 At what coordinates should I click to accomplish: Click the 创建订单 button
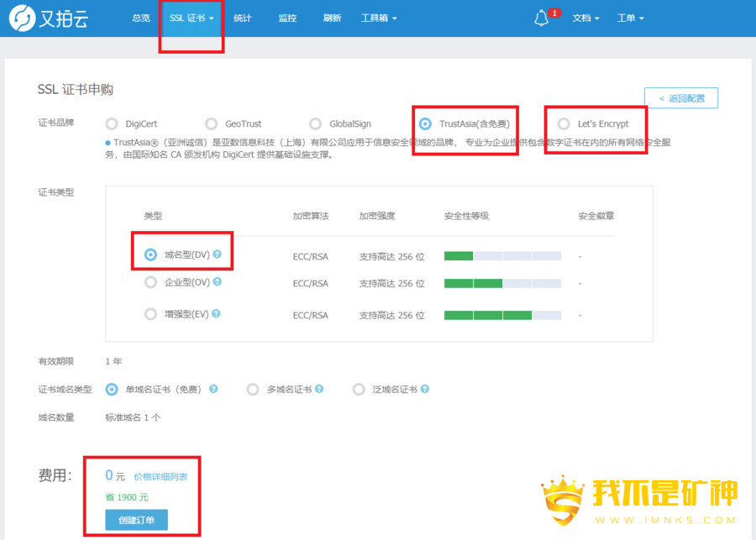click(136, 520)
